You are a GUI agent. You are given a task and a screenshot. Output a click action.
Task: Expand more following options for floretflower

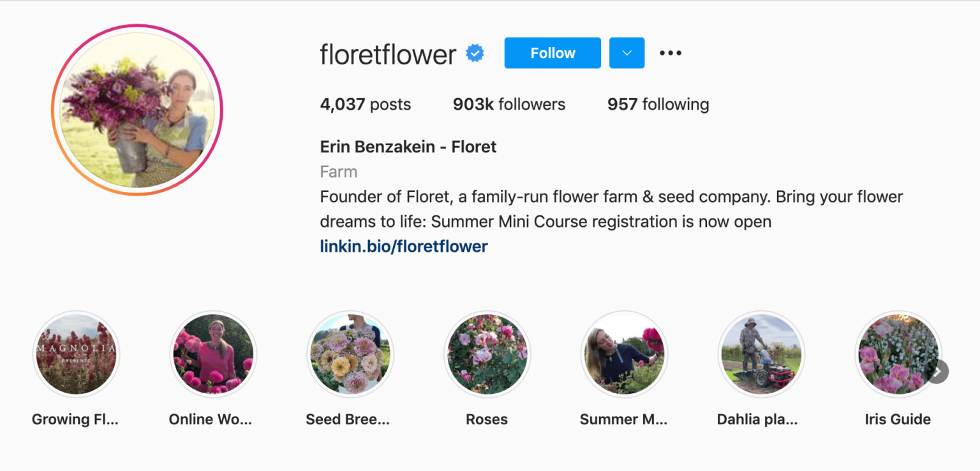pos(627,53)
